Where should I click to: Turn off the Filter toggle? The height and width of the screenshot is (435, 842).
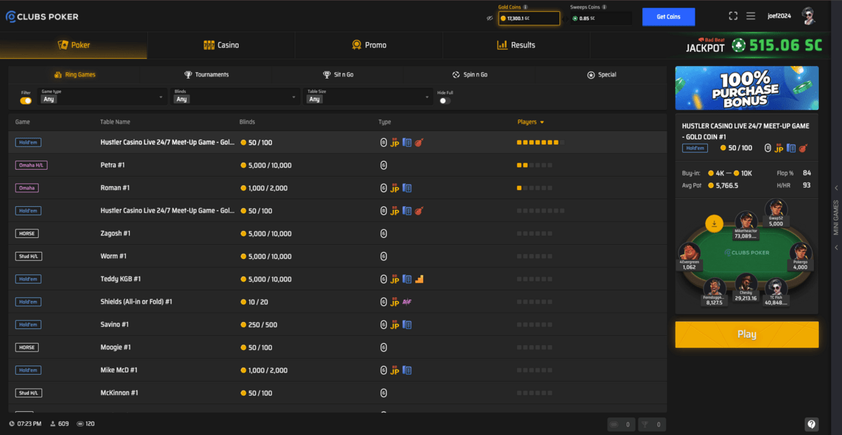pyautogui.click(x=26, y=100)
